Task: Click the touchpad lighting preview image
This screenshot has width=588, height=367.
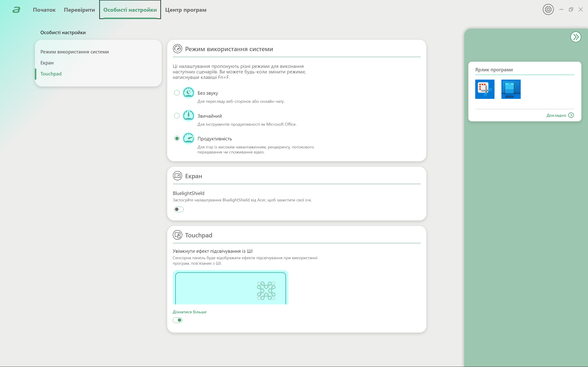Action: (x=230, y=287)
